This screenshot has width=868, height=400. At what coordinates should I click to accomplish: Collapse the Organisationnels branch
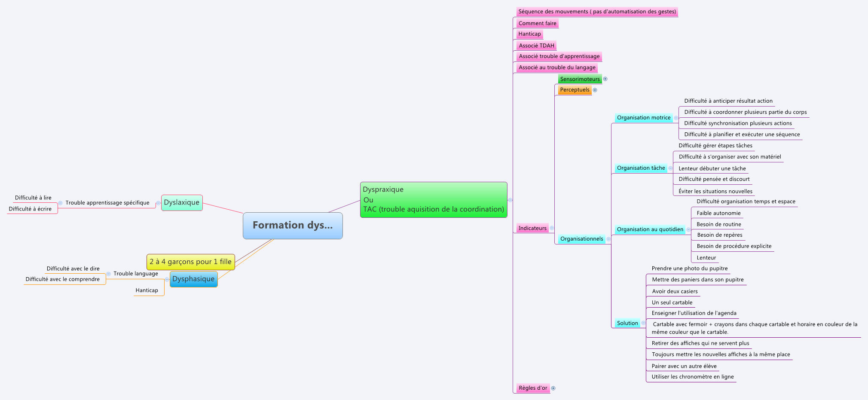(x=608, y=239)
